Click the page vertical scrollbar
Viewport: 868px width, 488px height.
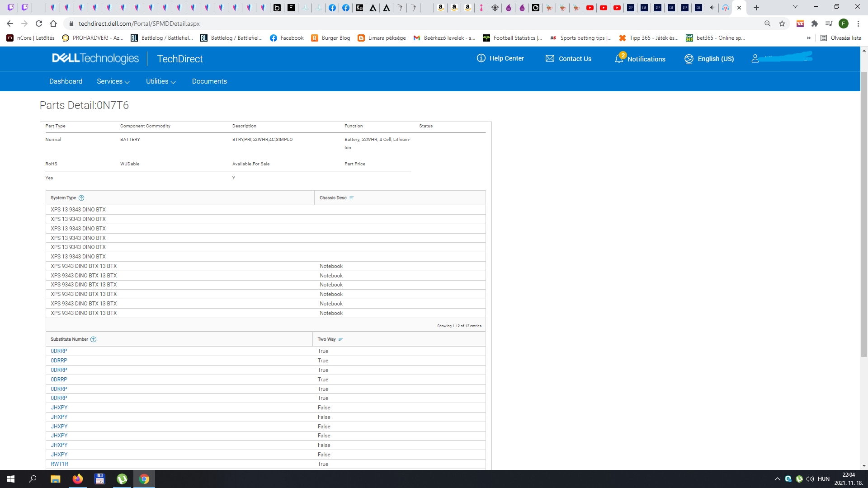(864, 215)
